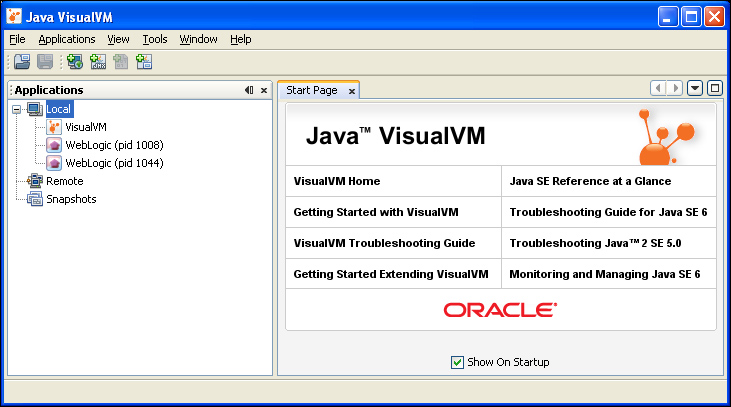Image resolution: width=731 pixels, height=407 pixels.
Task: Open the documents list dropdown arrow
Action: pyautogui.click(x=695, y=88)
